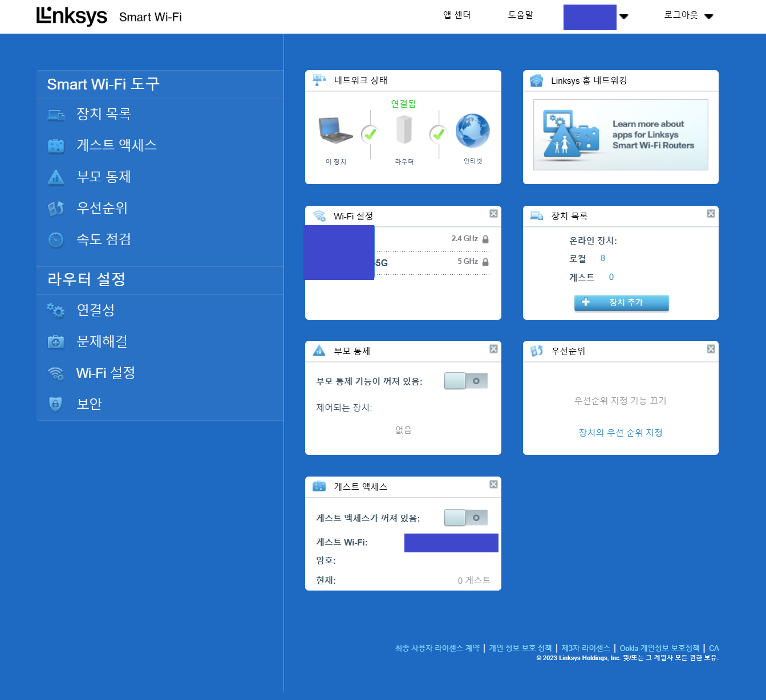
Task: Close the 게스트 액세스 widget
Action: click(493, 484)
